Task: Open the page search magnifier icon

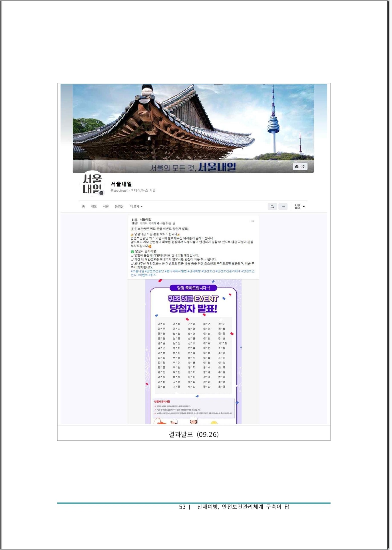Action: click(x=272, y=206)
